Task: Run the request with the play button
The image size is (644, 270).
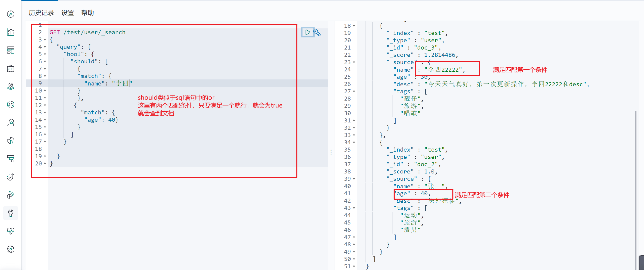Action: tap(308, 32)
